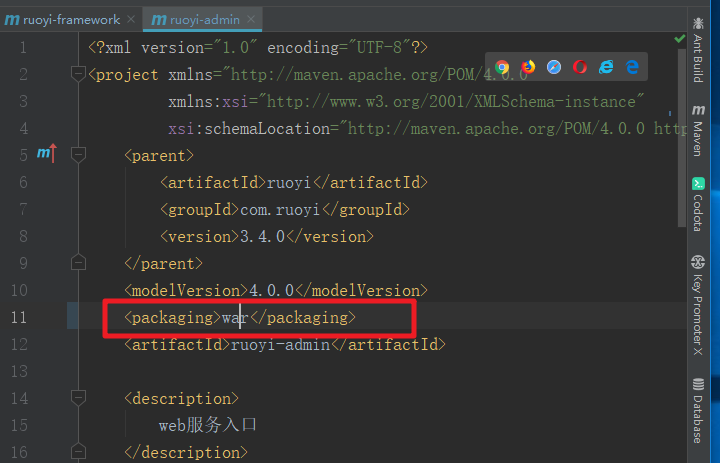Open in Edge browser icon
Screen dimensions: 720x463
point(632,67)
